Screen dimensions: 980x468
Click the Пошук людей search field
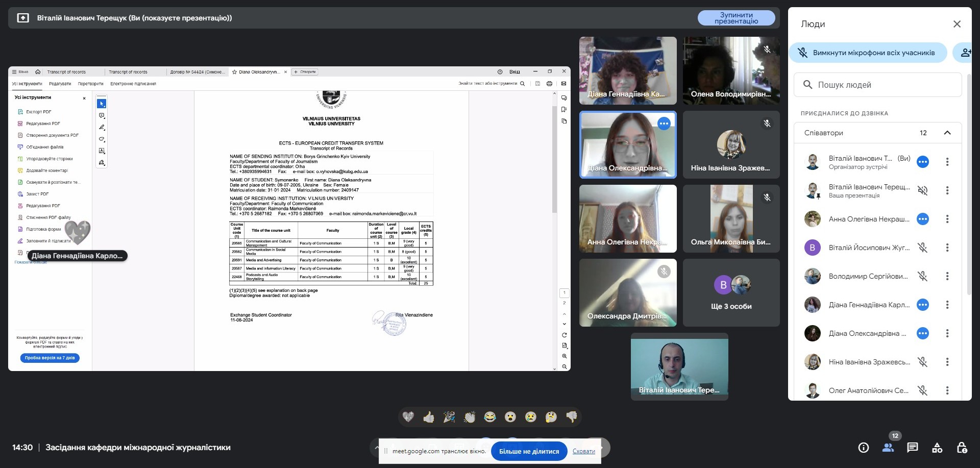point(878,85)
